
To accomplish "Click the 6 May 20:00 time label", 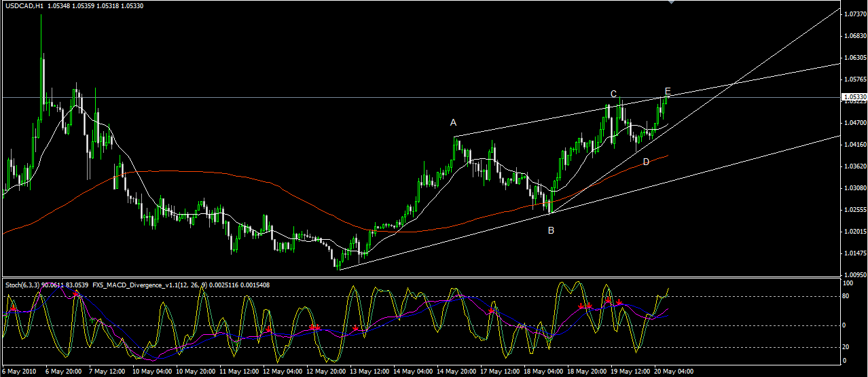I will pyautogui.click(x=64, y=372).
